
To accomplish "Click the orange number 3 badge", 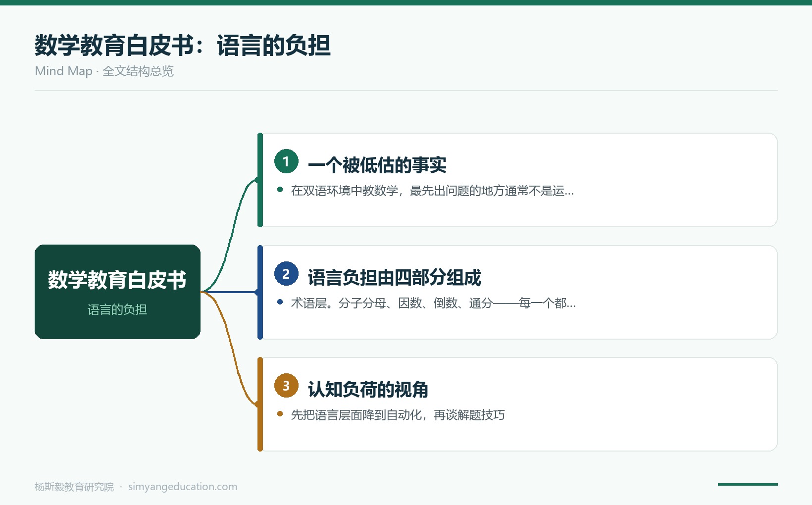I will point(286,386).
